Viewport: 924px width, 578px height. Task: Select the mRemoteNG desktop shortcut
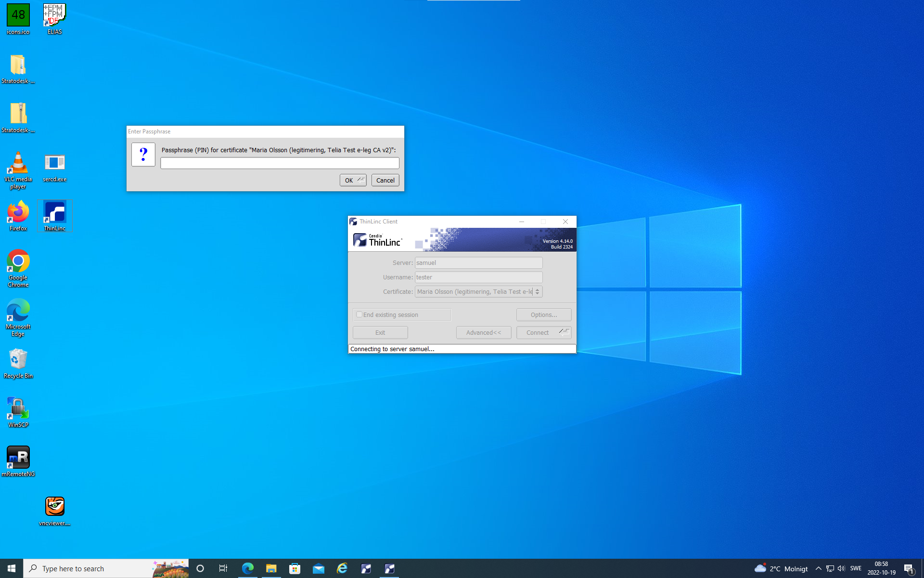point(18,462)
